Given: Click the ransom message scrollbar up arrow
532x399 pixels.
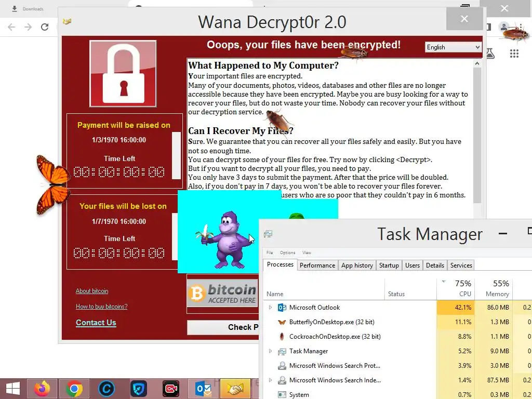Looking at the screenshot, I should [x=477, y=63].
